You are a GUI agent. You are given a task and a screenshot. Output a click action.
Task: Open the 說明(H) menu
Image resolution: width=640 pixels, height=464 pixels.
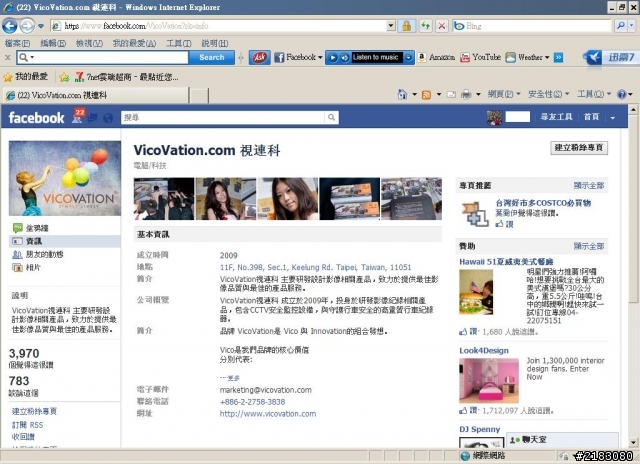(215, 43)
